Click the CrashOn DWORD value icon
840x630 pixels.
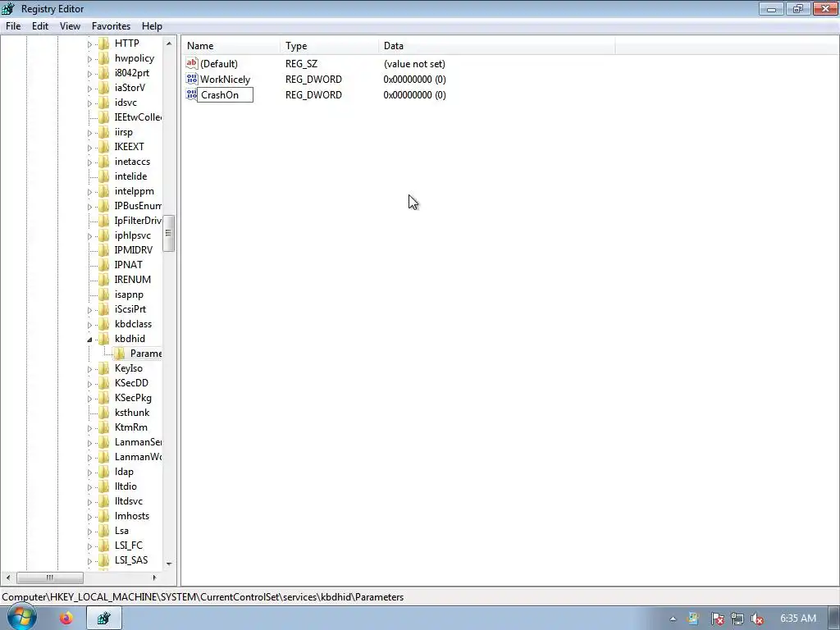point(192,95)
